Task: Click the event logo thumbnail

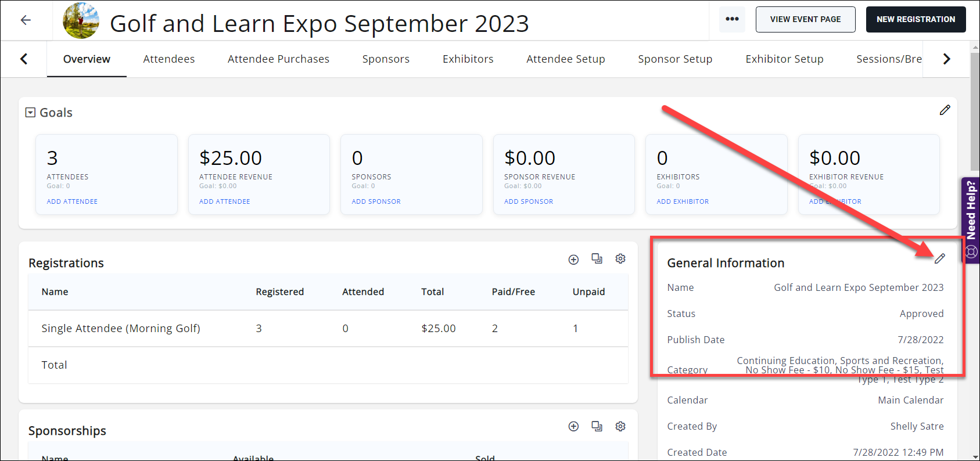Action: pos(81,21)
